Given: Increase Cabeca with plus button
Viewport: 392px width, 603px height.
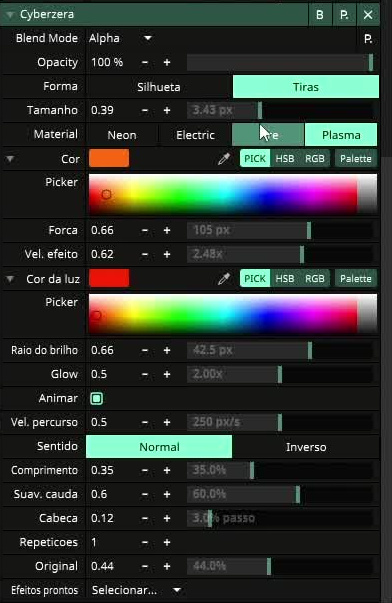Looking at the screenshot, I should [x=167, y=518].
